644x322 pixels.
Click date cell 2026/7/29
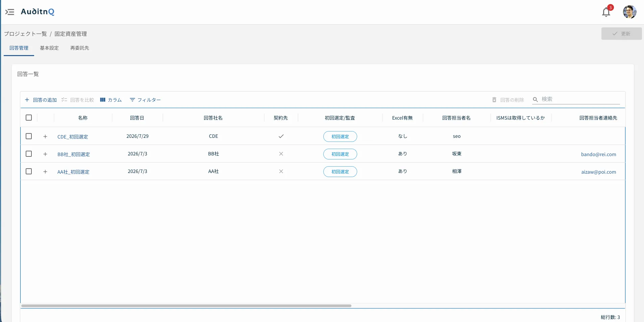(x=138, y=136)
